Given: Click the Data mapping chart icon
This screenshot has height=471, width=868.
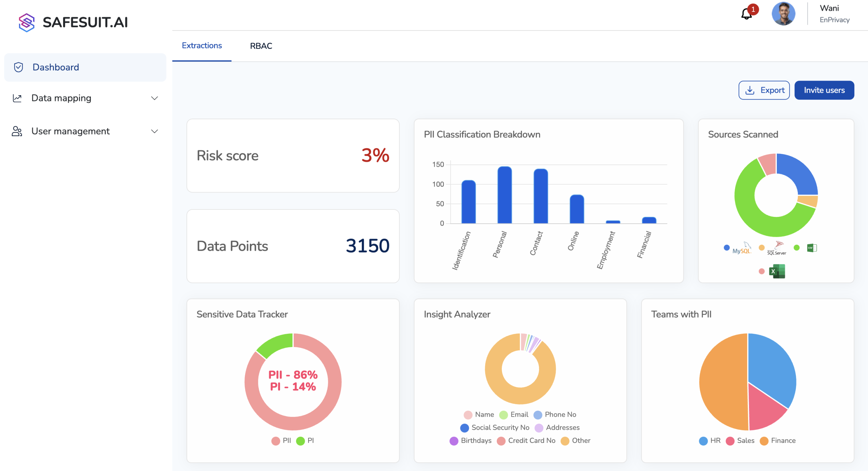Looking at the screenshot, I should coord(17,98).
